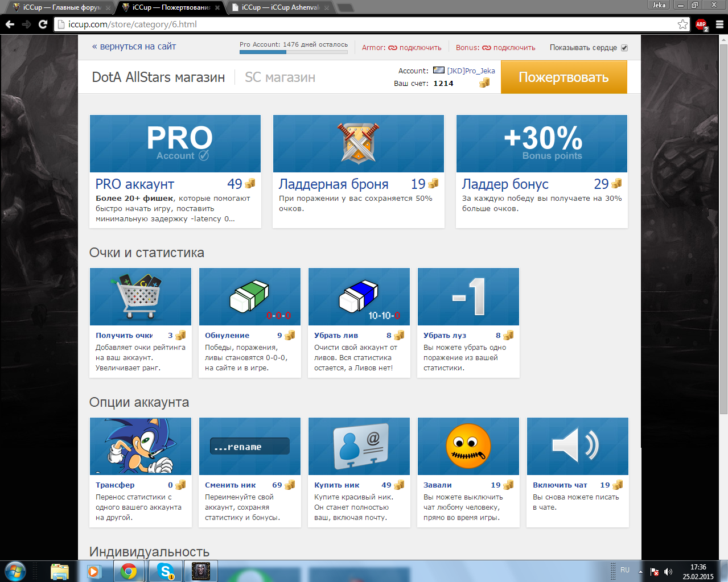The height and width of the screenshot is (582, 728).
Task: Click the browser Forward arrow
Action: coord(26,24)
